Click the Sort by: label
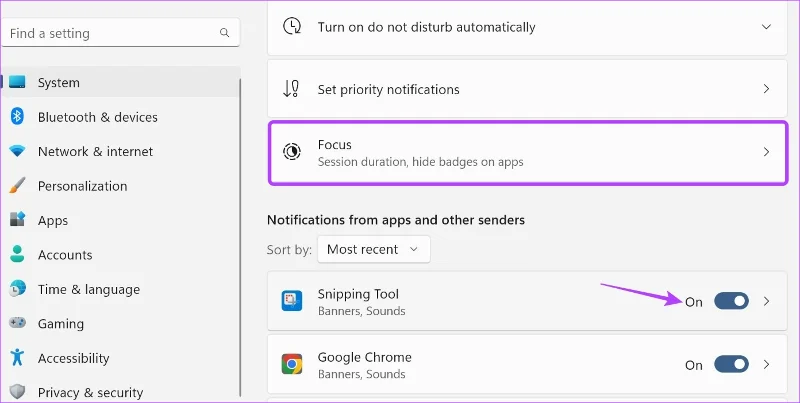Screen dimensions: 800x403 289,249
